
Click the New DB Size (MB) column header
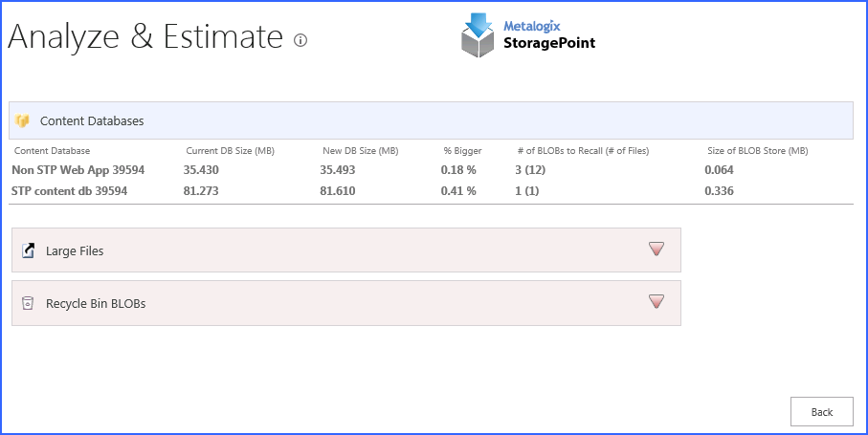point(360,151)
